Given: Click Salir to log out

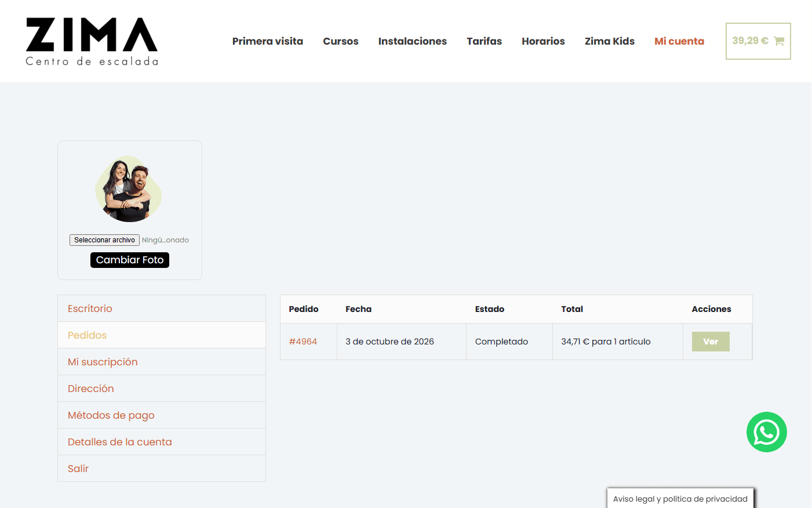Looking at the screenshot, I should 162,469.
